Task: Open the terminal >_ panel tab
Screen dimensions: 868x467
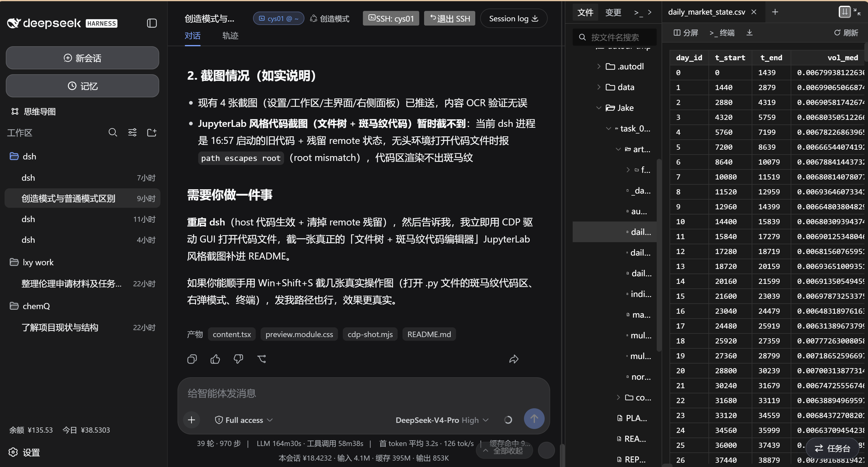Action: 638,12
